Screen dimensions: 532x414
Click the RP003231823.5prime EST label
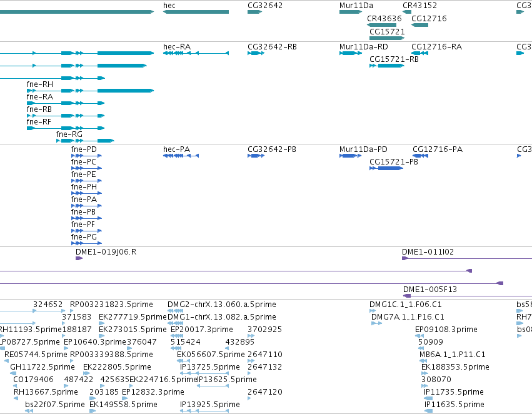click(111, 305)
